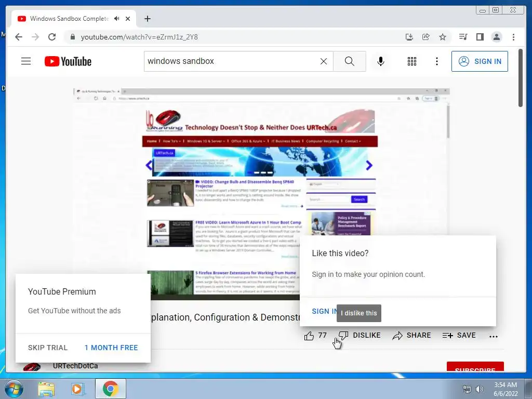Close the Windows Sandbox tab
Screen dimensions: 532x399
128,19
